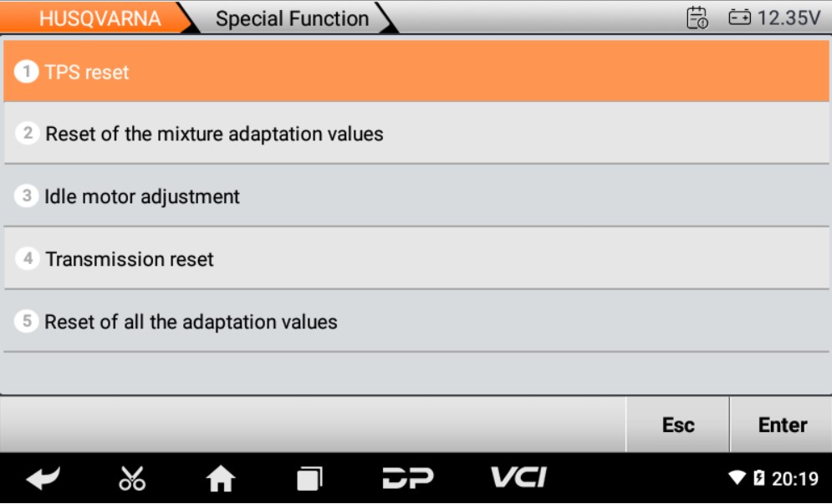Tap the battery voltage indicator icon

(x=740, y=18)
